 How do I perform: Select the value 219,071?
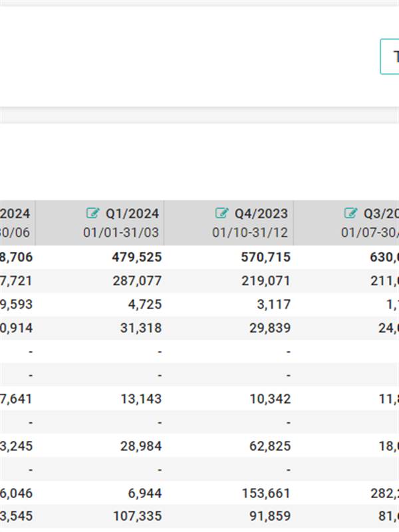click(266, 281)
